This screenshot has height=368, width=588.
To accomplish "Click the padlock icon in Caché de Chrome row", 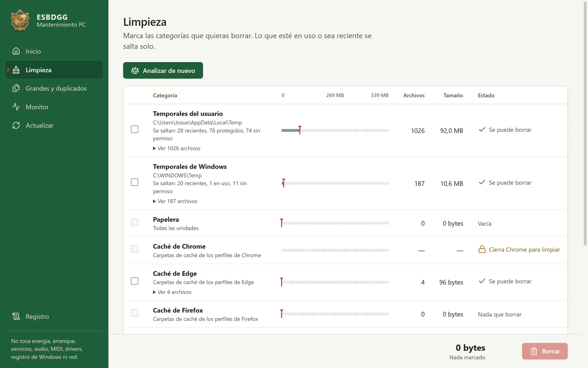I will click(x=482, y=250).
